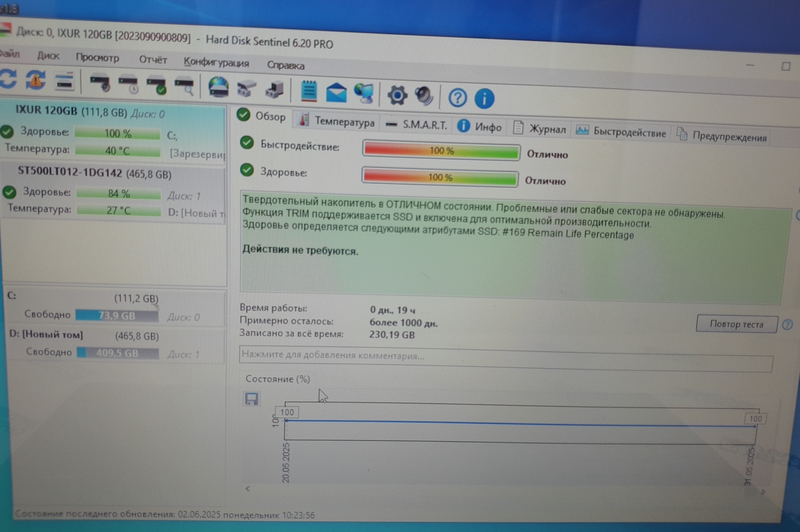Click the ST500LT012 health 84 % bar

click(118, 194)
